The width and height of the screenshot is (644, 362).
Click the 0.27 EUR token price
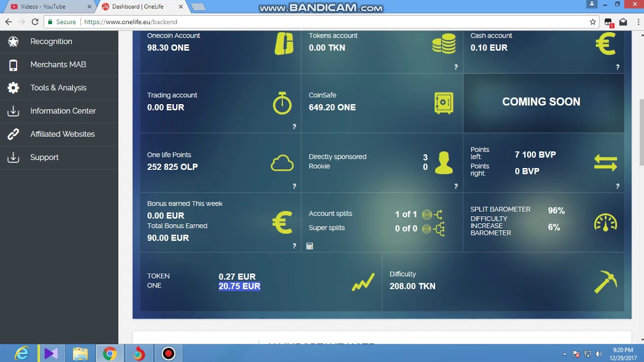(x=237, y=277)
